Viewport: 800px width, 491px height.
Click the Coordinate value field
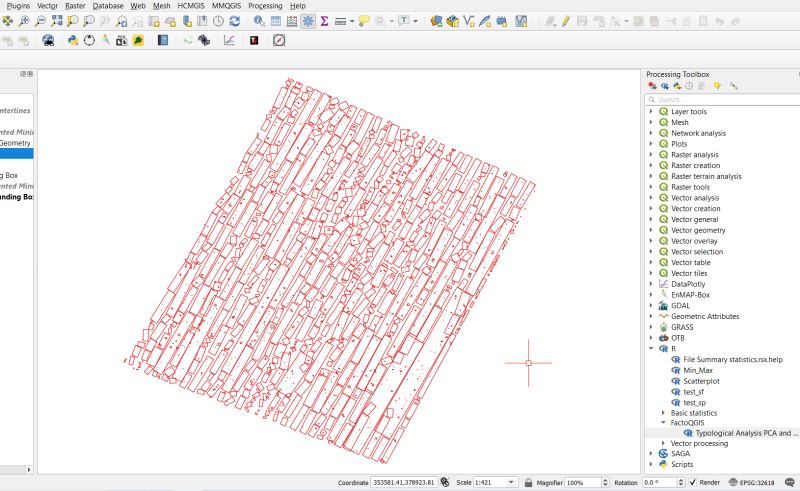click(x=403, y=482)
